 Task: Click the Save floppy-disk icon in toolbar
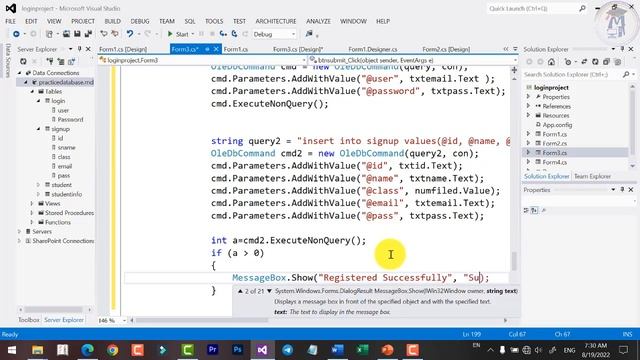coord(77,34)
